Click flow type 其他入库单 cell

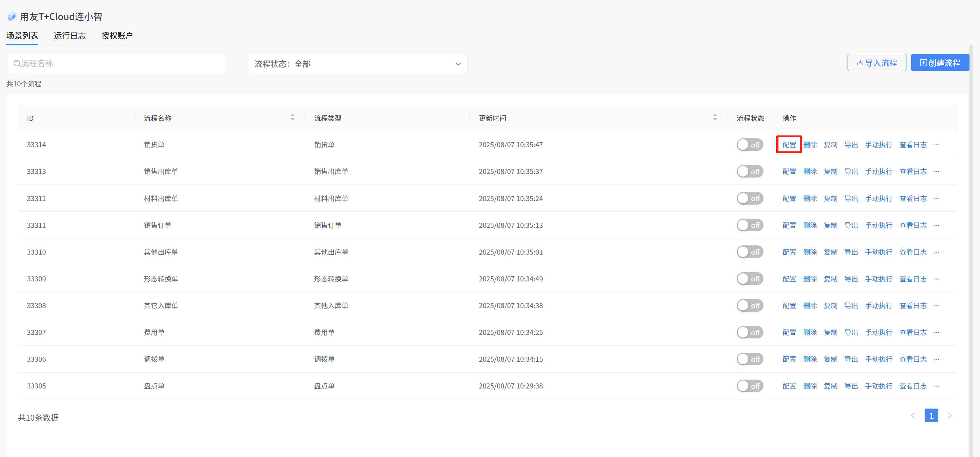(x=330, y=305)
